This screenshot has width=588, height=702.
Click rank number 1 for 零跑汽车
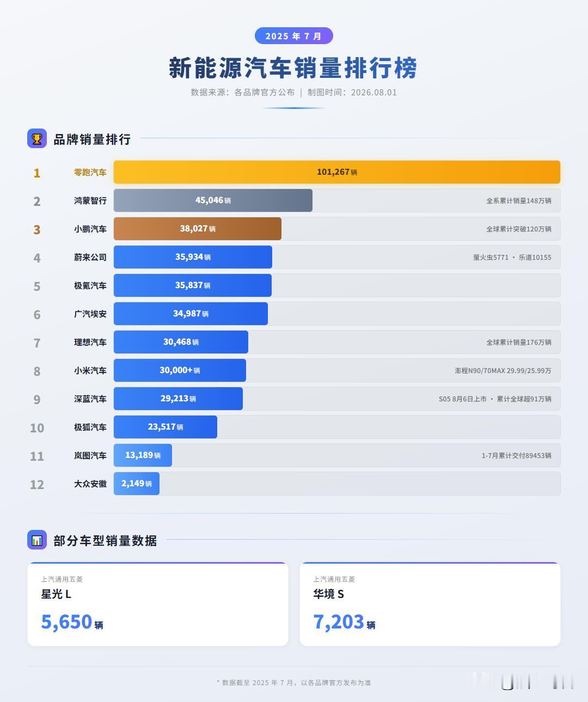(37, 173)
